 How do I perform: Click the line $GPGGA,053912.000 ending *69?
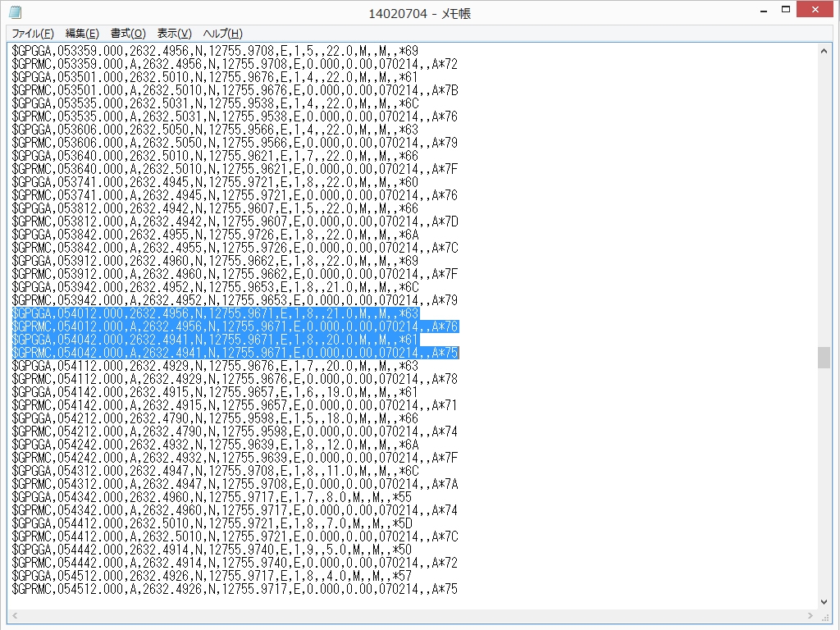click(215, 261)
